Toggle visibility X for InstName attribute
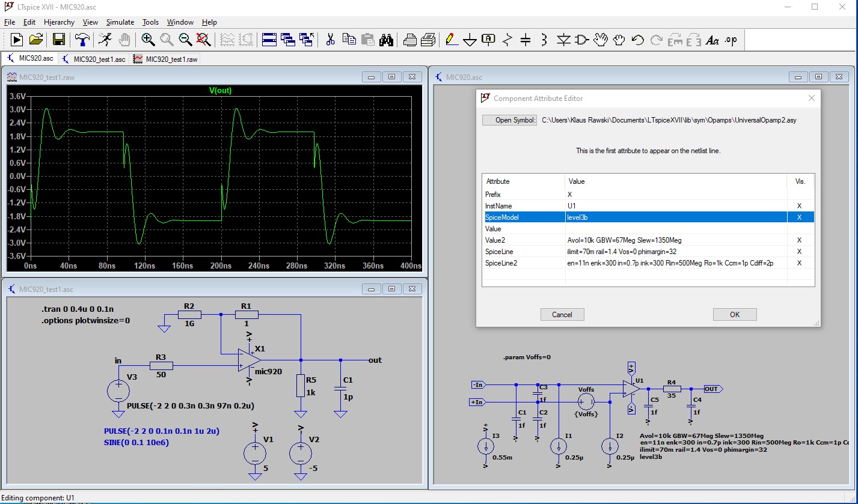 coord(799,206)
